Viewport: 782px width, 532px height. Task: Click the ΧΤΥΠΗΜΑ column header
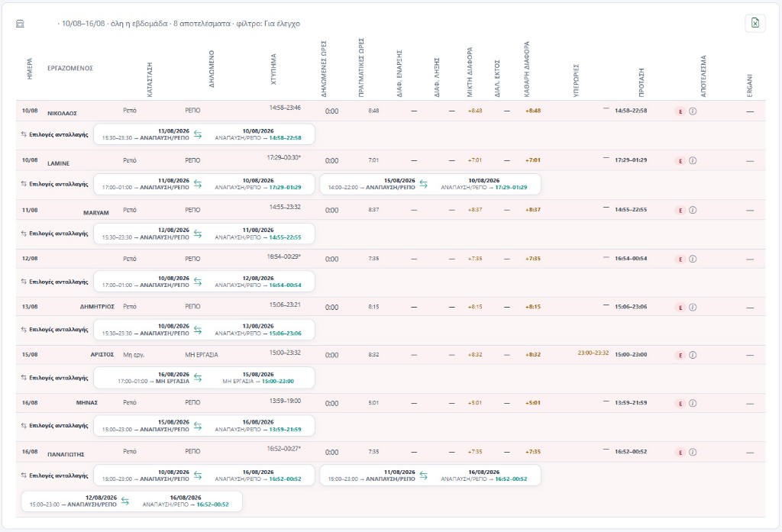tap(273, 69)
